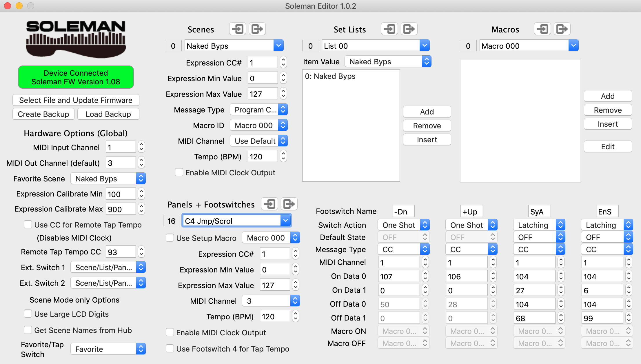
Task: Click the Edit button for Macros
Action: [608, 147]
